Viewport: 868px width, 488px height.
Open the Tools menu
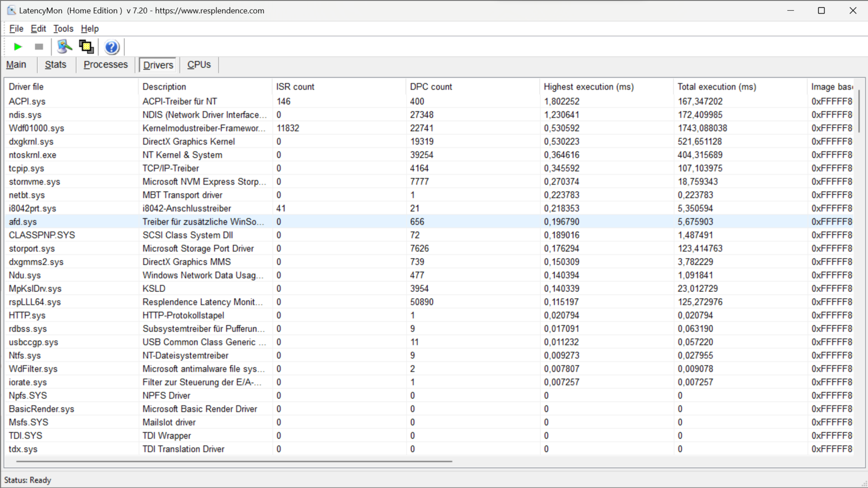click(63, 28)
